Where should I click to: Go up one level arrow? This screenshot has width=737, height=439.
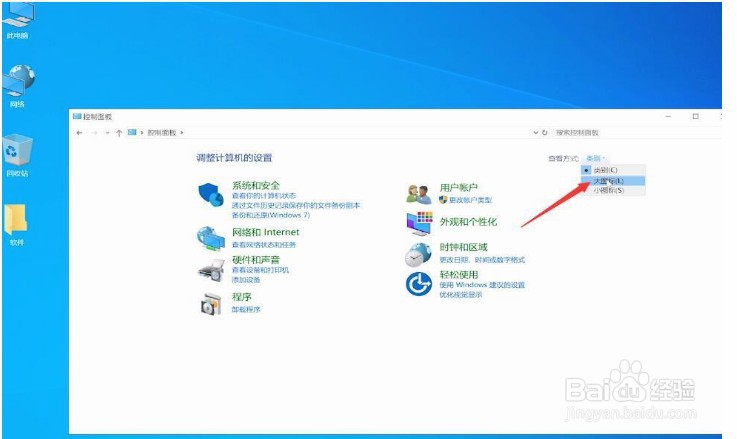click(x=119, y=133)
